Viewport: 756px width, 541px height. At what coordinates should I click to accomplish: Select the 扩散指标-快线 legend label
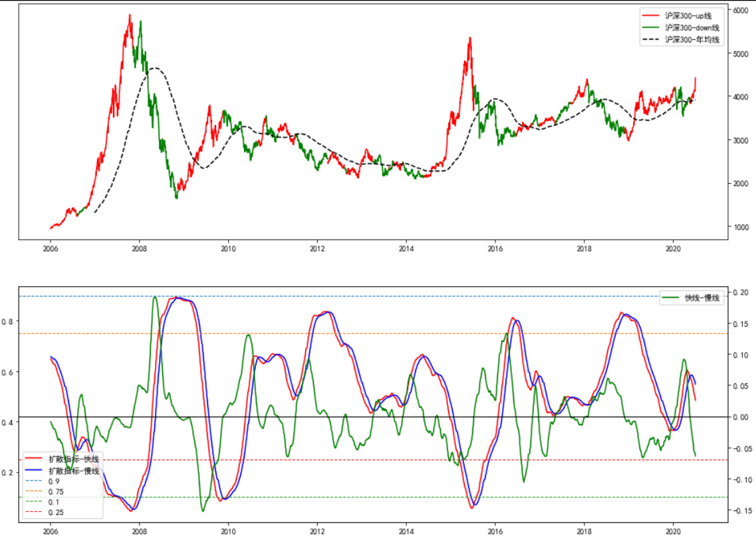74,459
